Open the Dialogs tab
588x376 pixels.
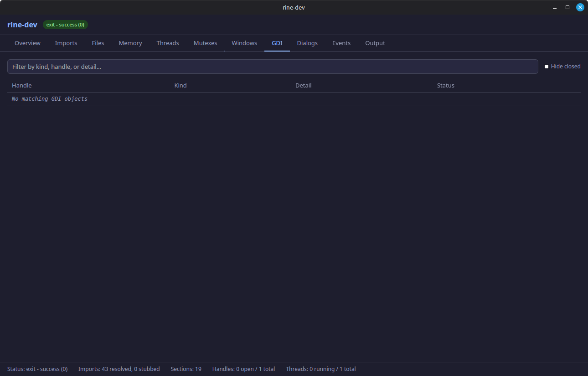(307, 43)
